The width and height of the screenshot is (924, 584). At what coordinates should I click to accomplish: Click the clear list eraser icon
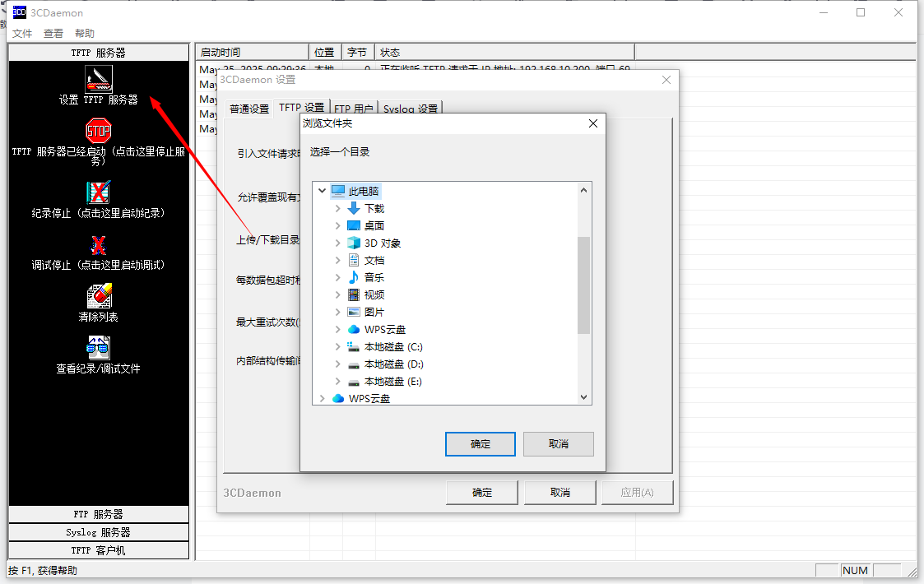99,296
